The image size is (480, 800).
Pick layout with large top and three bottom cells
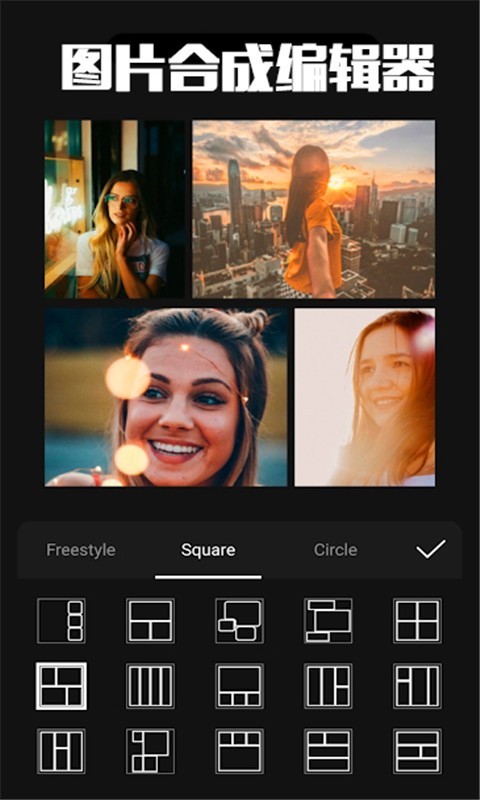click(239, 686)
